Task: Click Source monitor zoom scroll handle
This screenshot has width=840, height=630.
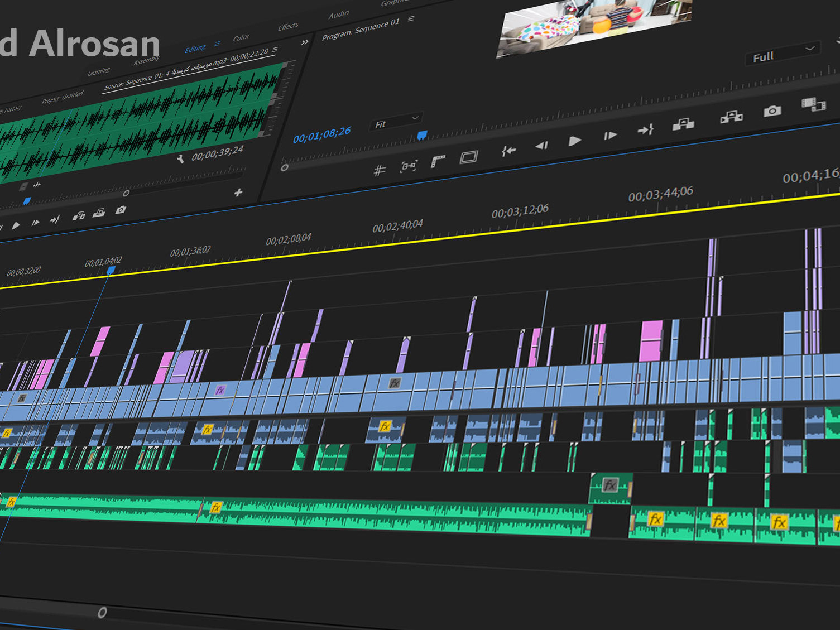Action: point(126,193)
